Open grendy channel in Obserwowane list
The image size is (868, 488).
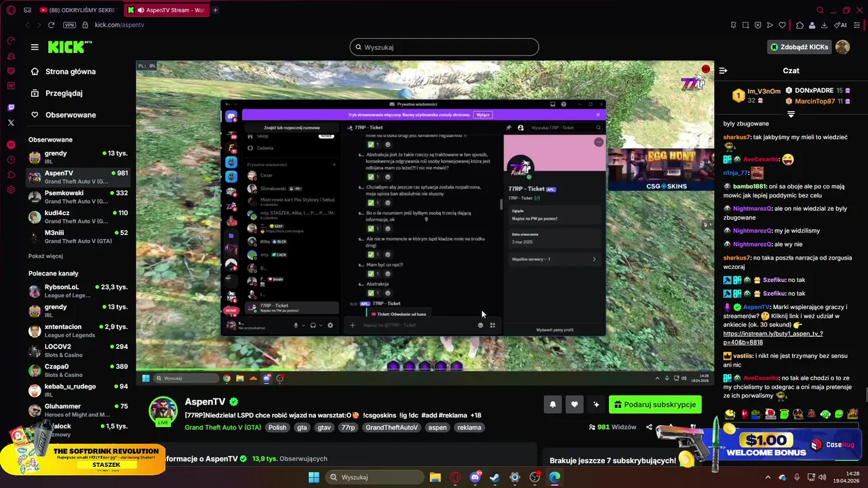click(79, 157)
